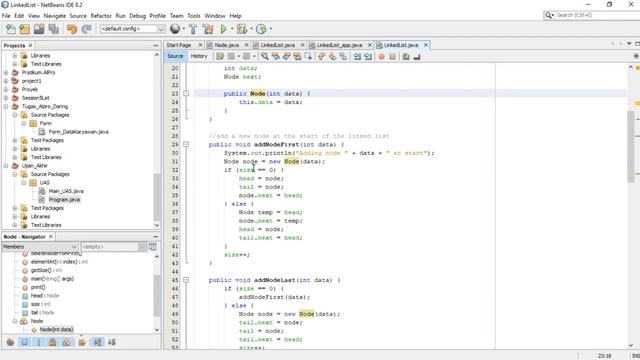Click the Set Project Browser globe icon
This screenshot has width=640, height=360.
click(175, 29)
